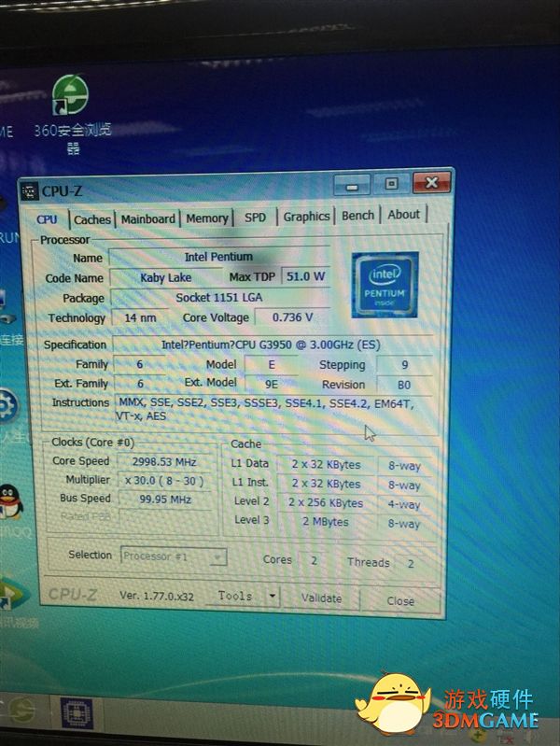Click the Specification text with G3950
This screenshot has height=746, width=560.
tap(272, 345)
